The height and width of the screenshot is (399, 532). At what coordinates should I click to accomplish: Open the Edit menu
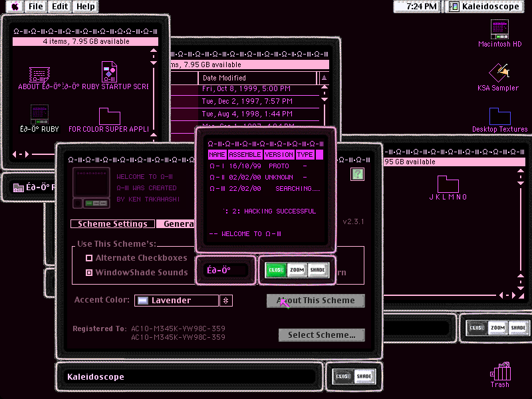[x=60, y=7]
